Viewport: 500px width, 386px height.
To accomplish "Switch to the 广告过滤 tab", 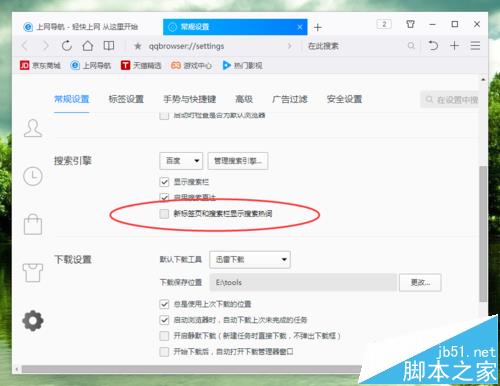I will click(x=290, y=99).
